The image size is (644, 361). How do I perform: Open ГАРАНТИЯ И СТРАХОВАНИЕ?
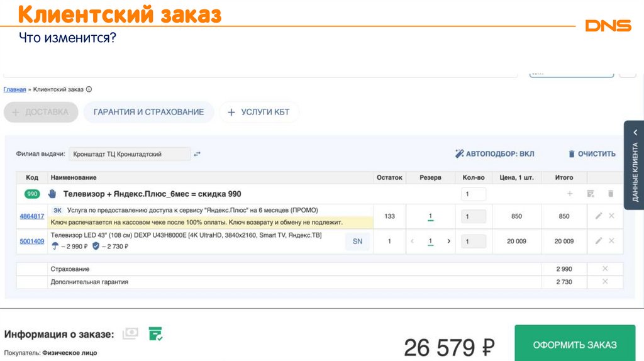(x=148, y=112)
